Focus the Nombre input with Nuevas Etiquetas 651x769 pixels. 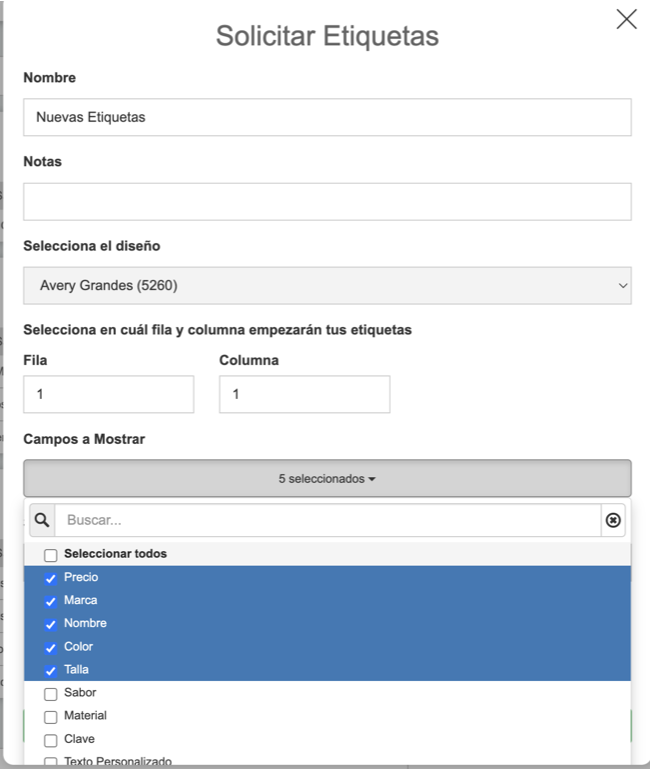327,117
